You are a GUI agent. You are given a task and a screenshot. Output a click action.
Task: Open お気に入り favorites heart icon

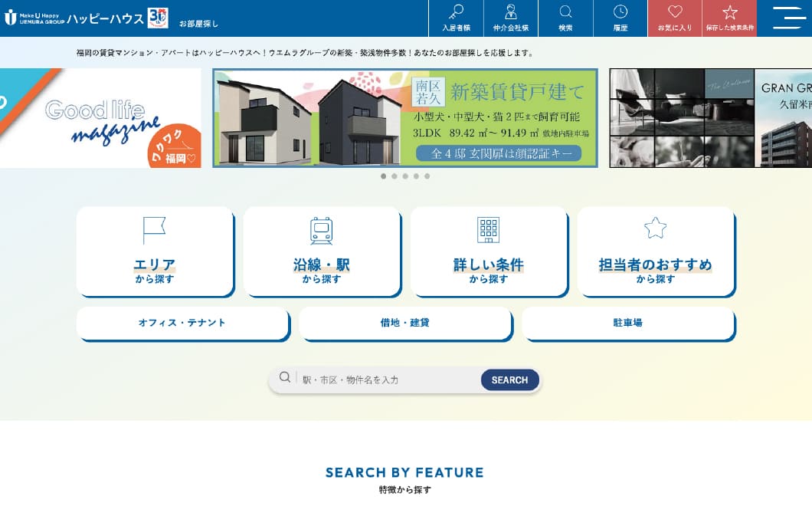click(x=674, y=11)
